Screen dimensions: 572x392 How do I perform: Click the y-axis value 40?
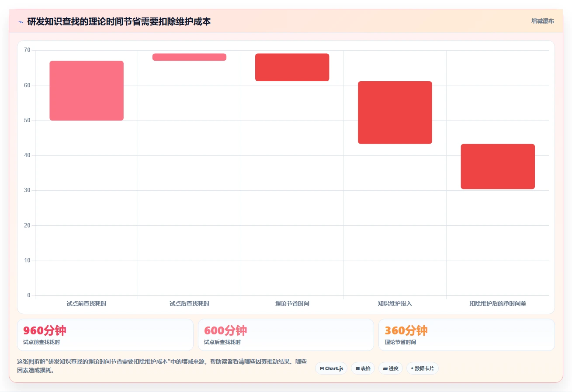click(27, 155)
